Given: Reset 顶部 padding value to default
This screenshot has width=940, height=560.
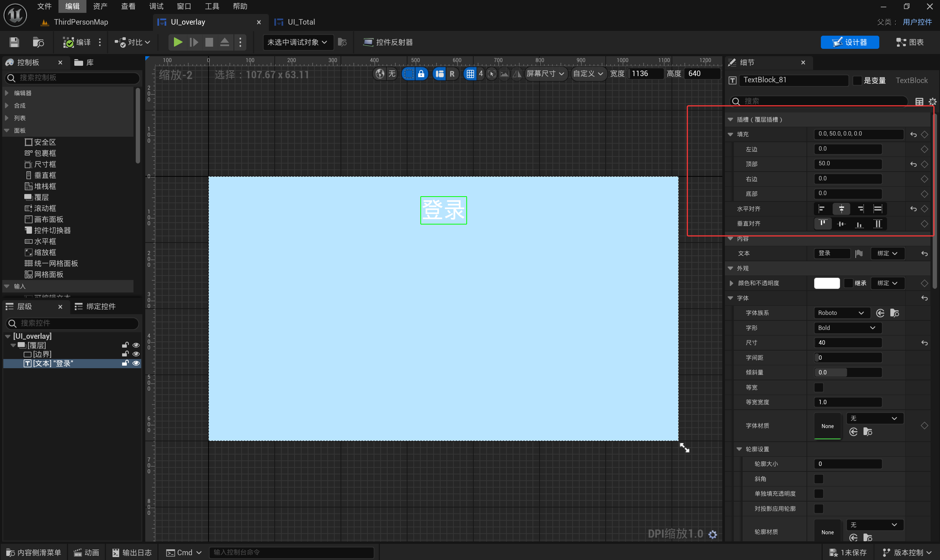Looking at the screenshot, I should click(913, 164).
